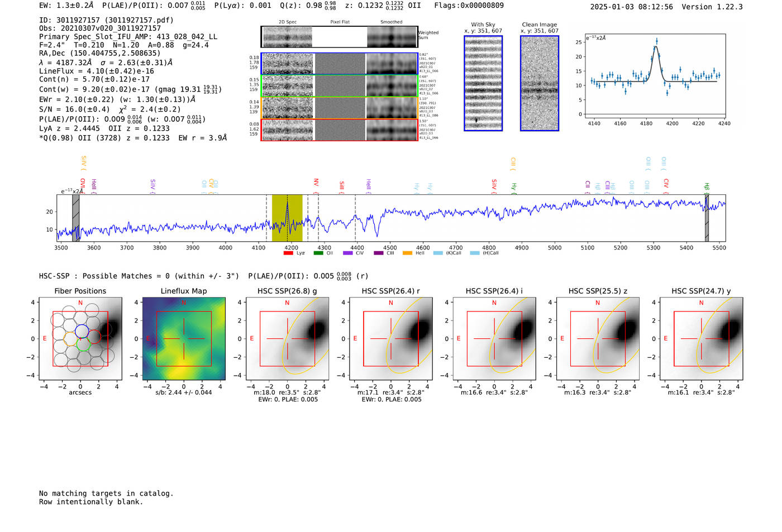Click the Version 1.22.3 text

pos(712,7)
